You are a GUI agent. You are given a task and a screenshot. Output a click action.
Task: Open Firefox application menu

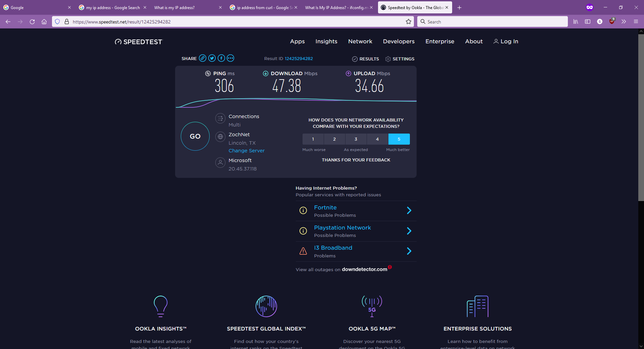point(636,21)
